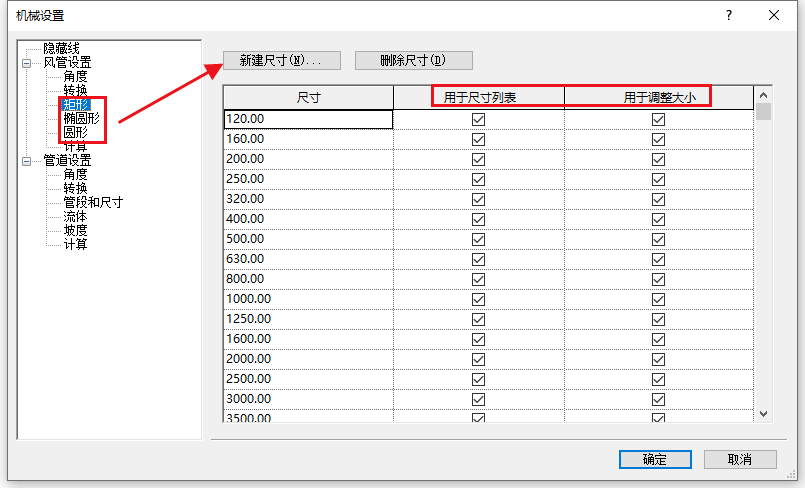
Task: Toggle 用于调整大小 checkbox for 320.00
Action: click(x=659, y=200)
